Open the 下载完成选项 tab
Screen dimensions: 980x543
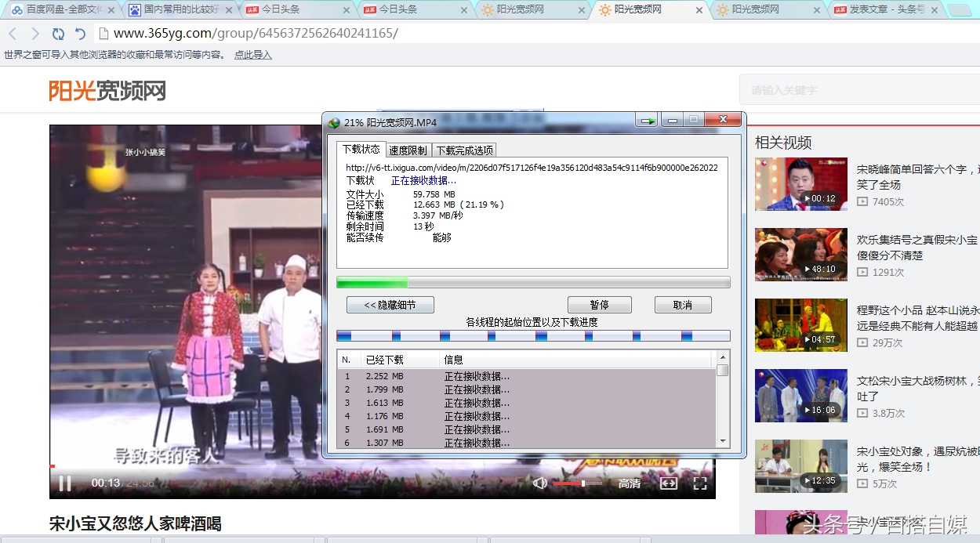click(464, 150)
